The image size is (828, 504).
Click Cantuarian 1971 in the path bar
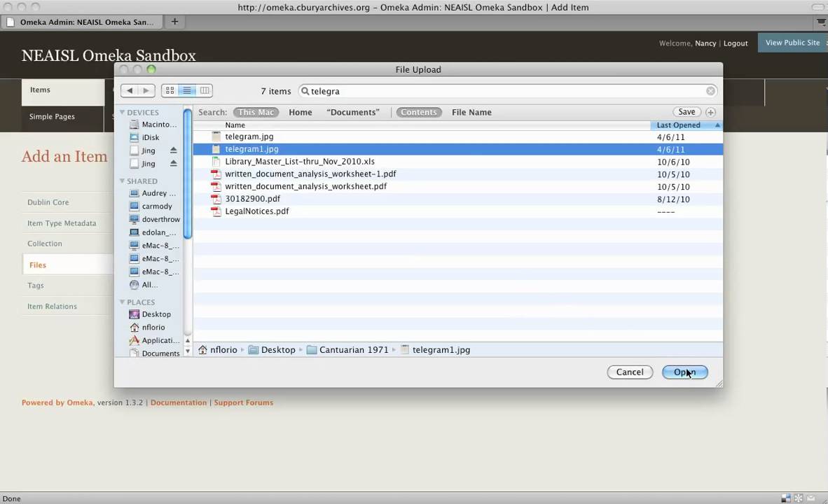pyautogui.click(x=347, y=350)
